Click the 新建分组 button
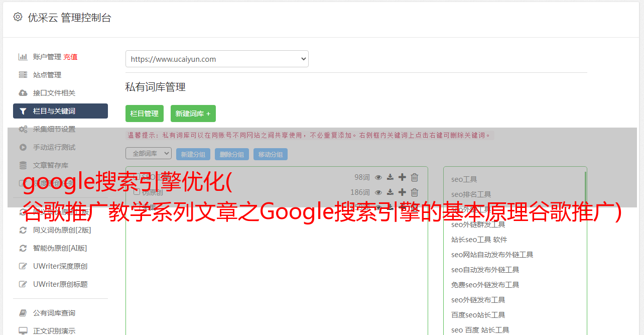 coord(193,154)
